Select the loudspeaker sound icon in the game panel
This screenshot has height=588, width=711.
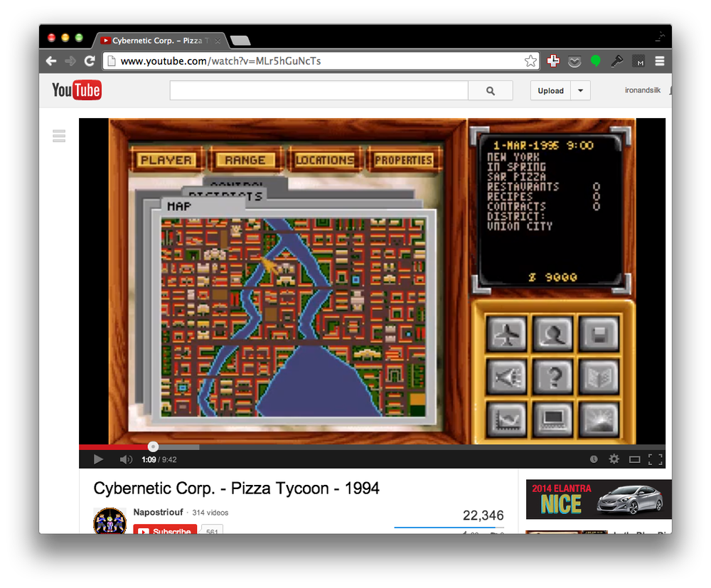(507, 377)
